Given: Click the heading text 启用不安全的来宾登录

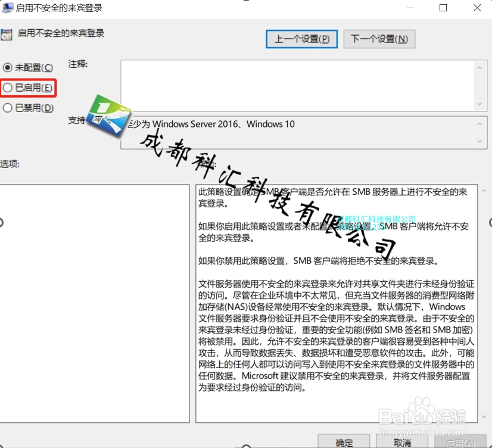Looking at the screenshot, I should click(x=61, y=33).
